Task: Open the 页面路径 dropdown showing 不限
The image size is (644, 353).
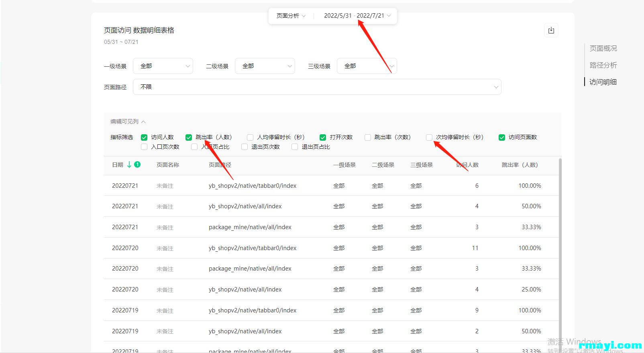Action: click(x=317, y=87)
